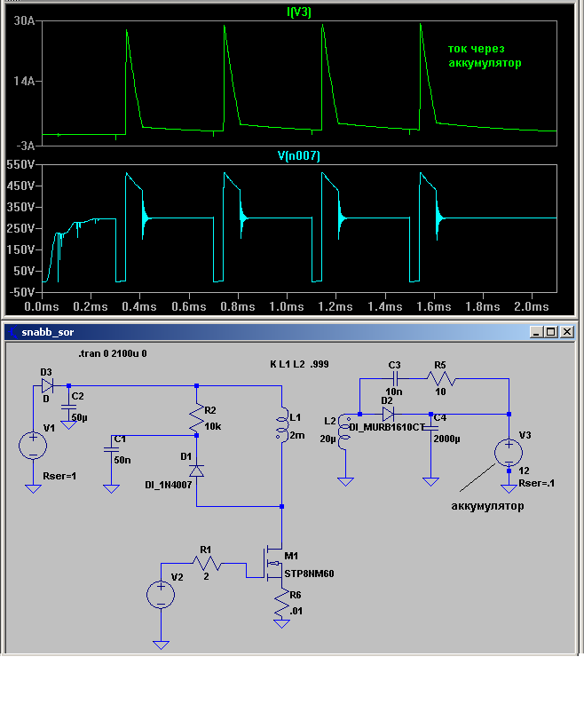
Task: Click the ground symbol under L2
Action: click(x=345, y=481)
